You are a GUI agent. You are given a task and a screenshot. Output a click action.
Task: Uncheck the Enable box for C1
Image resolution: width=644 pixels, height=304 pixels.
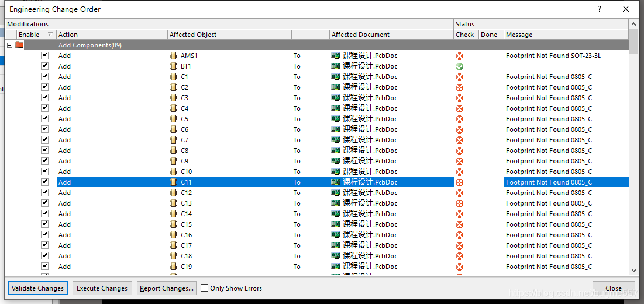pos(45,76)
